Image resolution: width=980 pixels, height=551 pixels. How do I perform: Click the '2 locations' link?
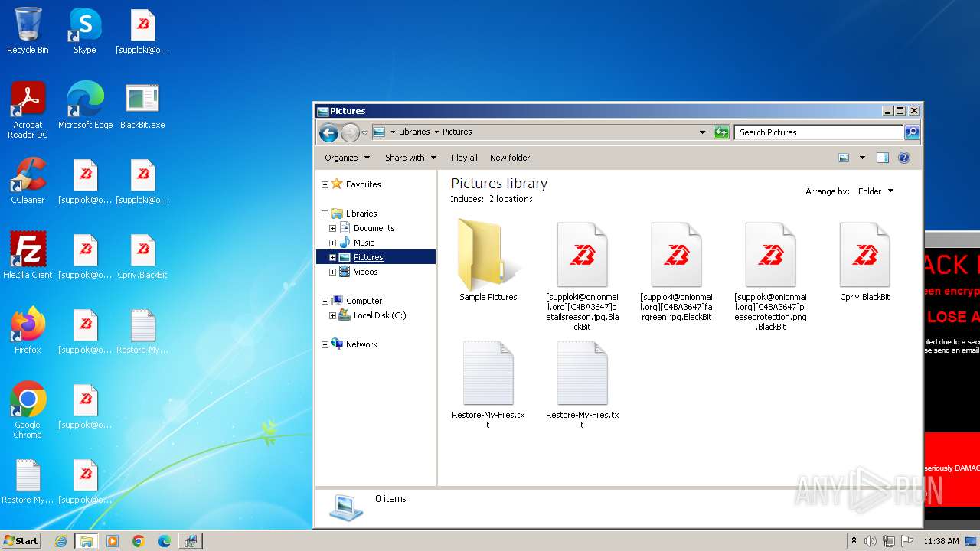511,199
